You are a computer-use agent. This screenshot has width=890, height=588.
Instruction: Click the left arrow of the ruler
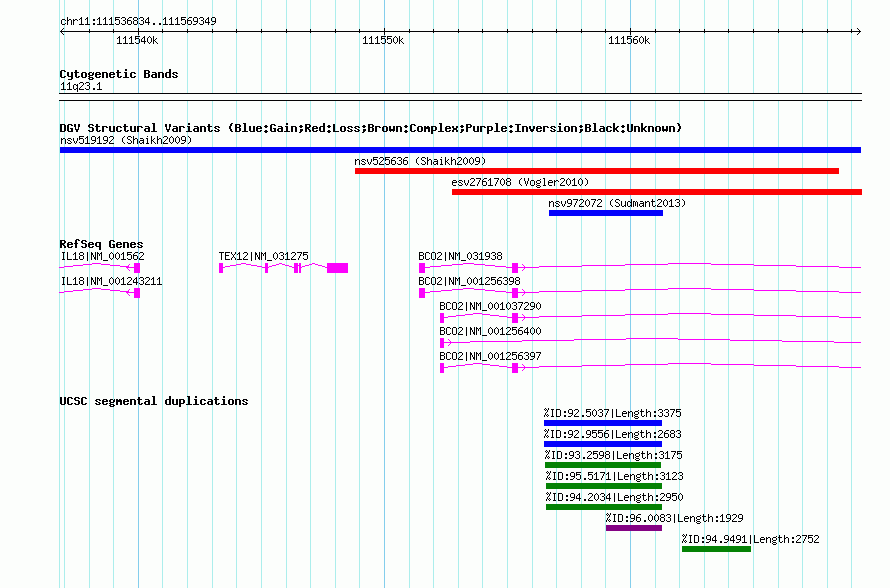pyautogui.click(x=62, y=32)
